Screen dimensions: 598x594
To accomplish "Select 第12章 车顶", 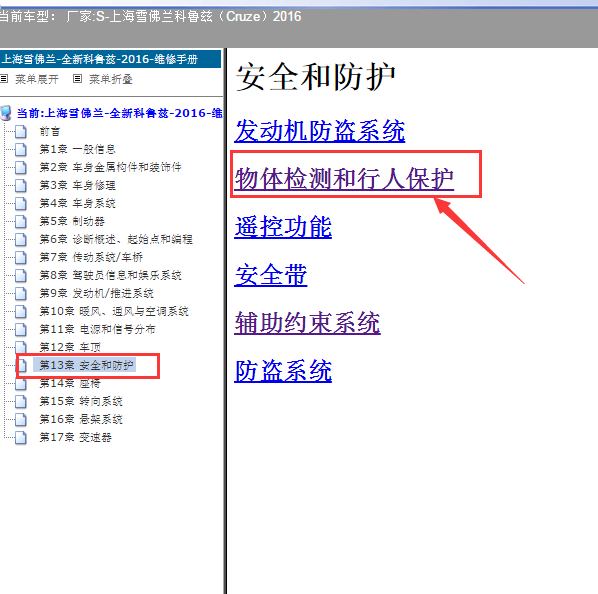I will (x=70, y=347).
